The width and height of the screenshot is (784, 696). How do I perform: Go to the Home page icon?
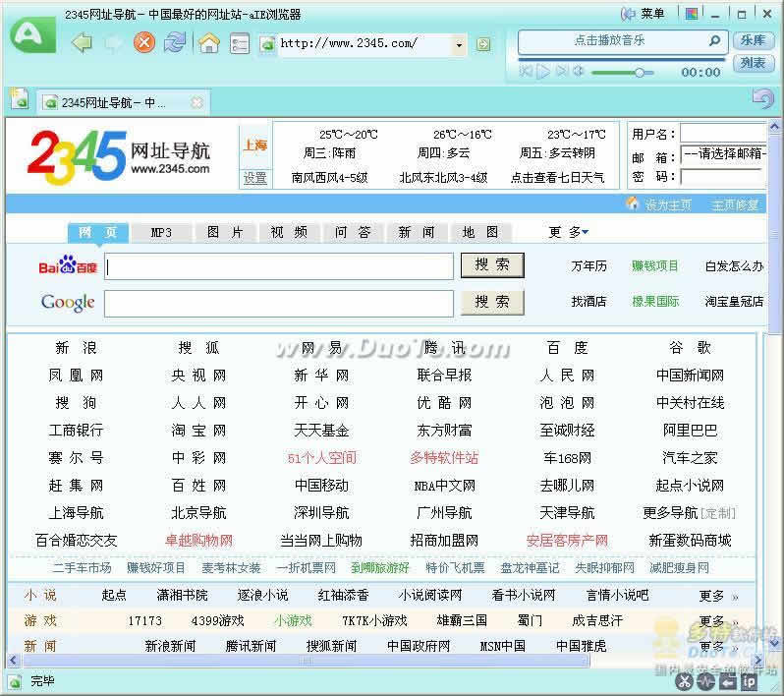(208, 43)
